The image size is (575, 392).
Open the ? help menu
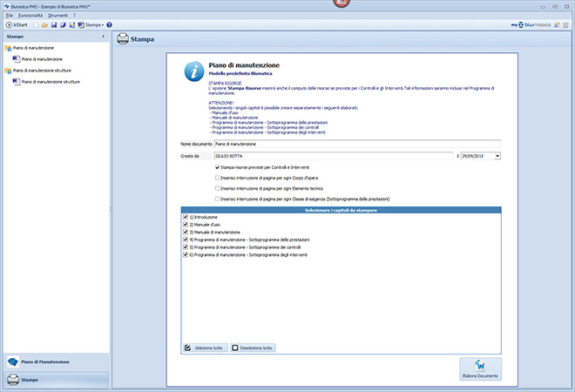(74, 16)
